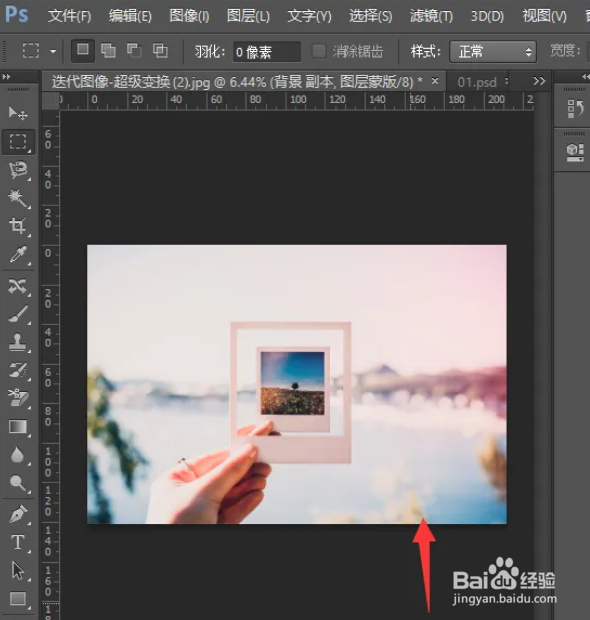The image size is (590, 620).
Task: Toggle the 消除锯齿 anti-alias checkbox
Action: pos(319,51)
